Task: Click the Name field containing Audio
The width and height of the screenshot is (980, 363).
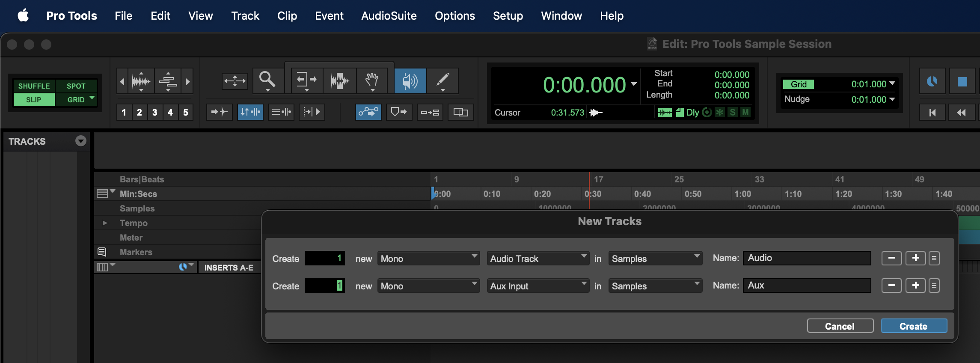Action: (807, 258)
